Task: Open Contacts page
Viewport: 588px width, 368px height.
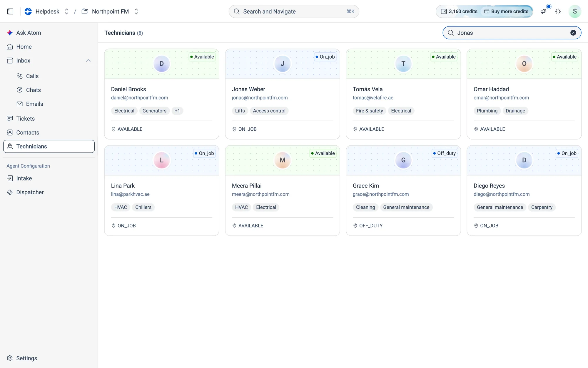Action: pos(49,132)
